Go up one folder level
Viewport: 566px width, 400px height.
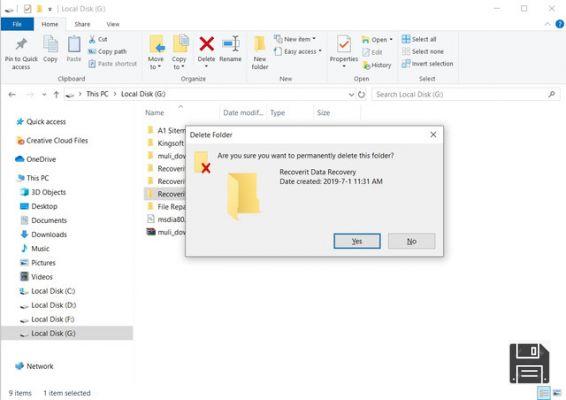click(56, 95)
